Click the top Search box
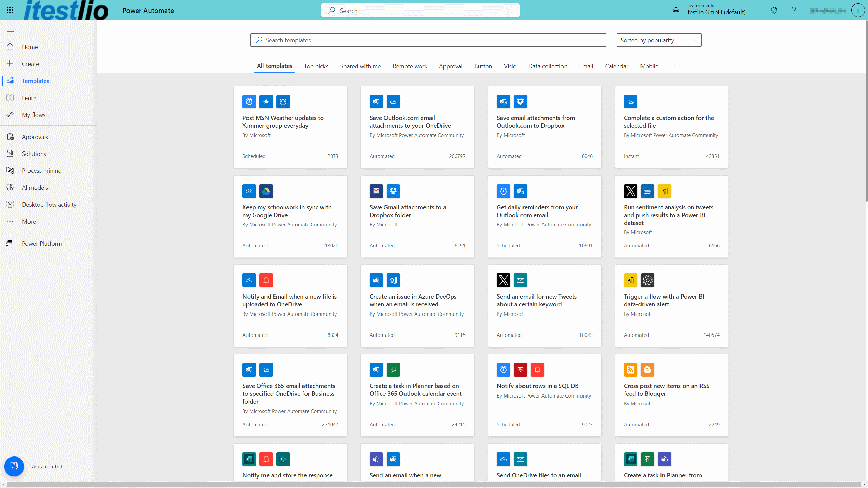Image resolution: width=868 pixels, height=488 pixels. (x=420, y=11)
